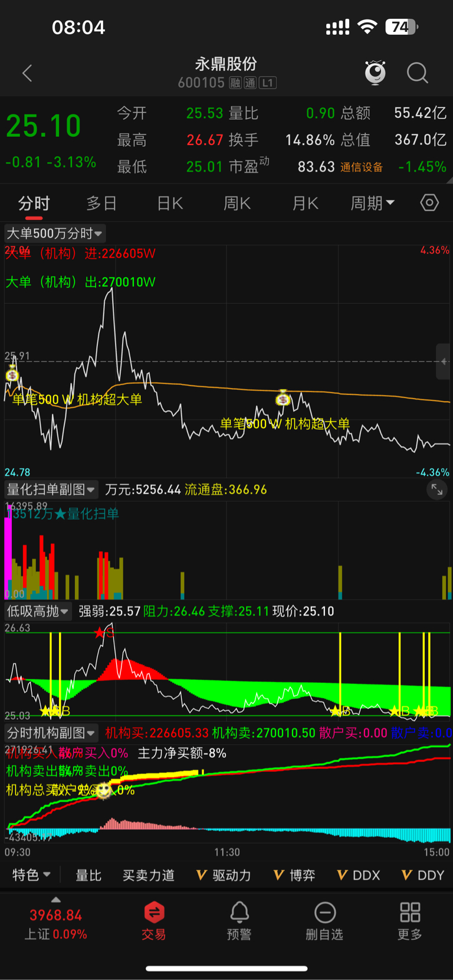Open the 周期 period dropdown
This screenshot has width=453, height=980.
tap(373, 203)
